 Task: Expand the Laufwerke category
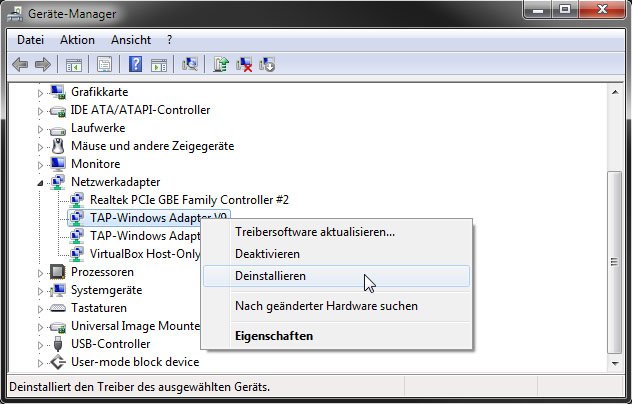40,129
